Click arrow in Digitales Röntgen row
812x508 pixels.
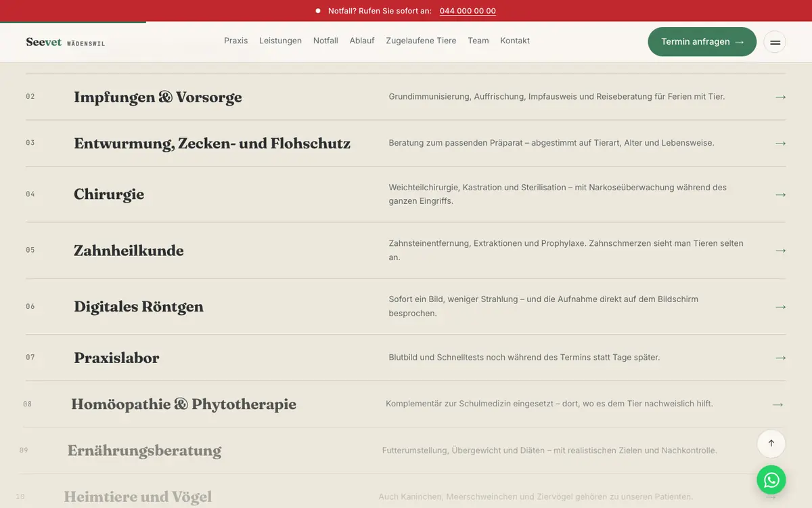click(780, 307)
